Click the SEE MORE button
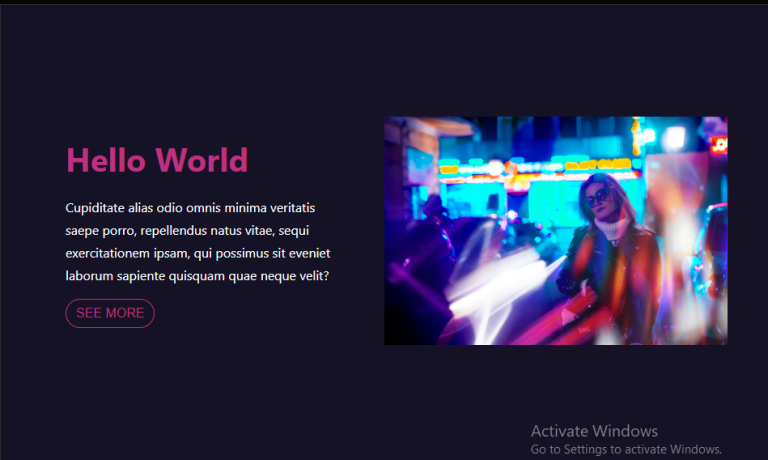Viewport: 768px width, 460px height. tap(110, 313)
